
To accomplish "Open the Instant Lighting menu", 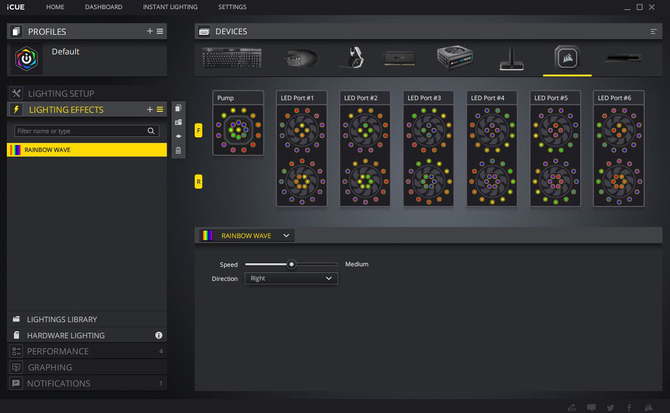I will (170, 7).
